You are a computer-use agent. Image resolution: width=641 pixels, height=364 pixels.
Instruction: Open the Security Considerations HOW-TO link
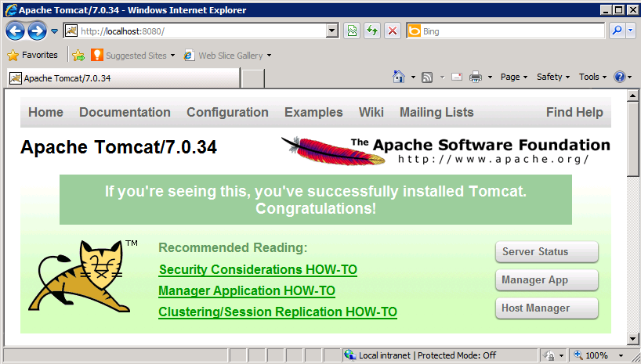(x=258, y=270)
